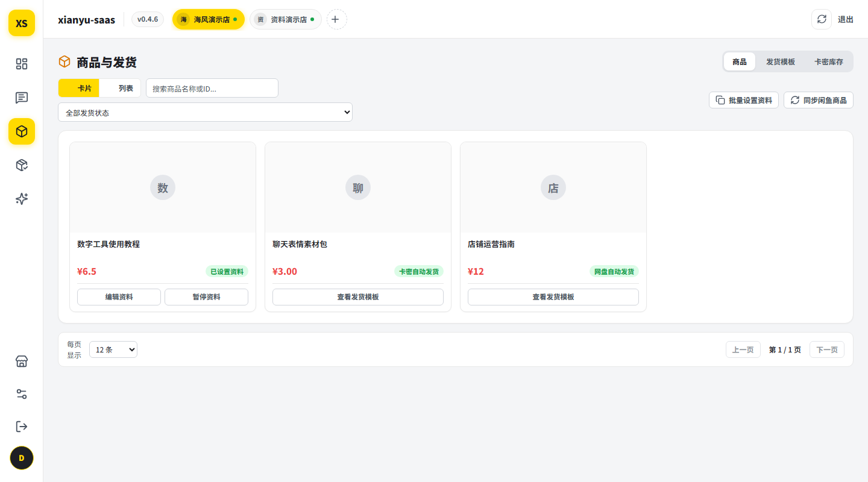Screen dimensions: 868x482
Task: Expand the 全部发货状态 filter dropdown
Action: point(205,113)
